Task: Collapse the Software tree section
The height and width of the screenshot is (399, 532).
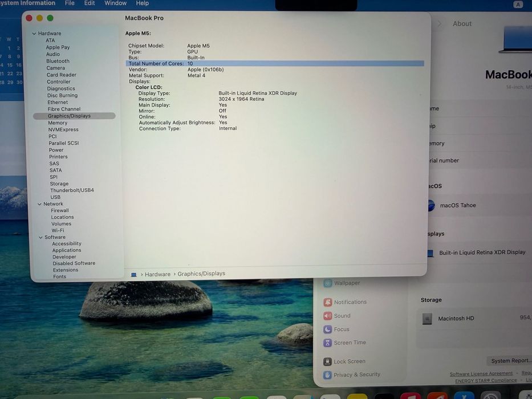Action: [40, 237]
